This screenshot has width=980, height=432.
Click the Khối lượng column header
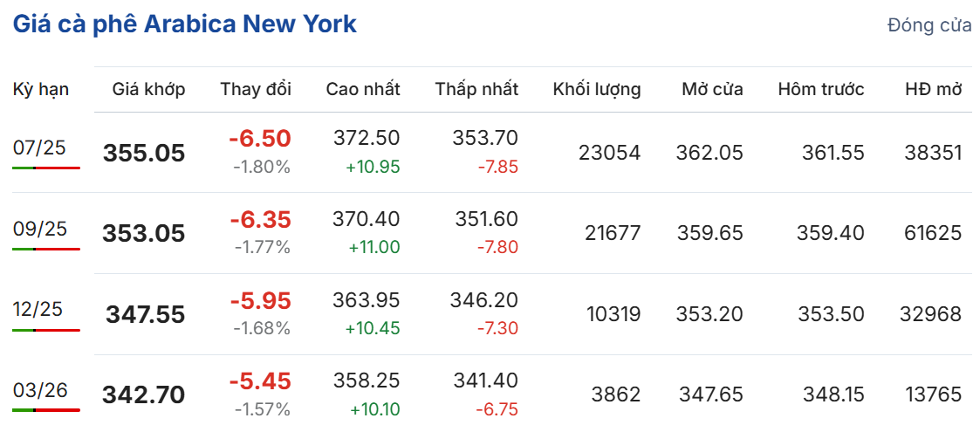(x=597, y=89)
